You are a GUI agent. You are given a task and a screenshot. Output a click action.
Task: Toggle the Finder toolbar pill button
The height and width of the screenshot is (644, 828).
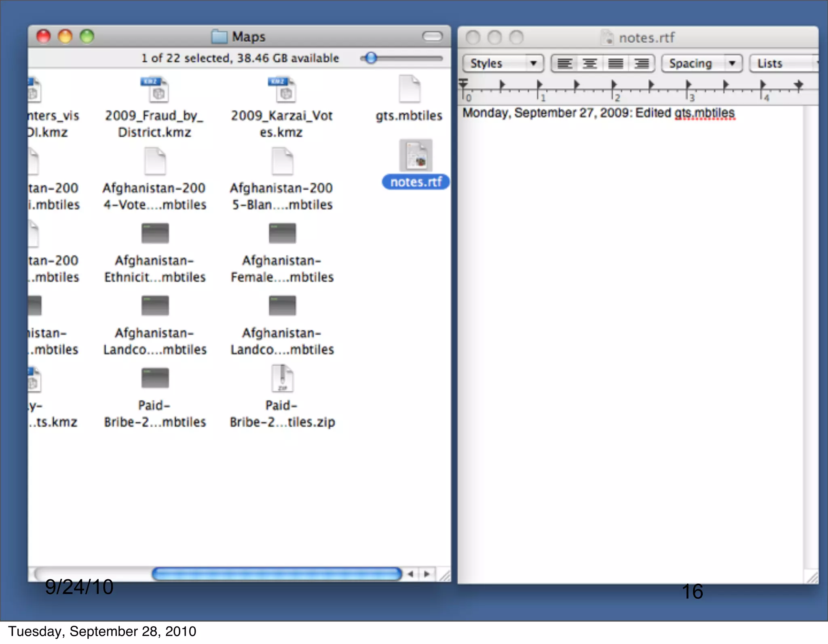coord(432,37)
